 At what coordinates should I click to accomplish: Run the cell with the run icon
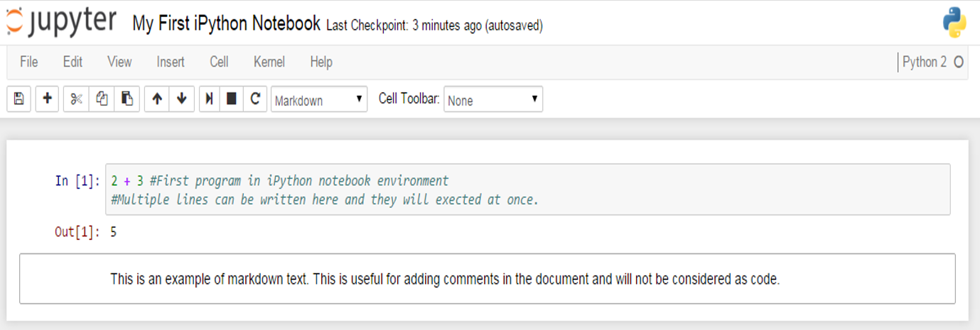[x=209, y=99]
